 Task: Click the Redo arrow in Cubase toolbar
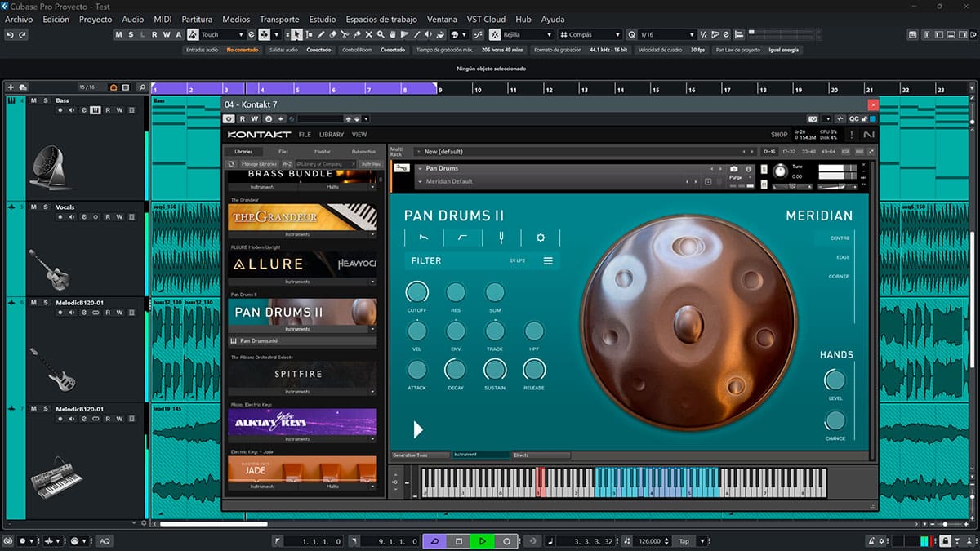(x=22, y=35)
